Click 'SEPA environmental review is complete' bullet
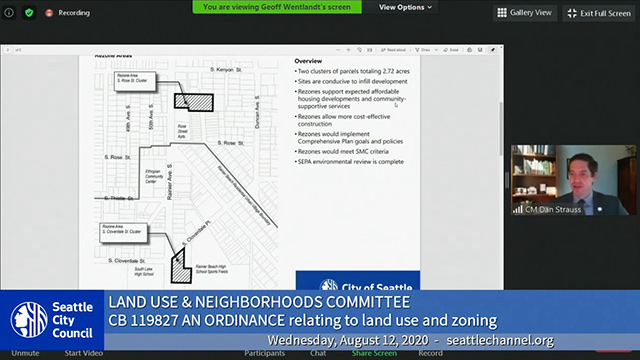 pyautogui.click(x=351, y=162)
